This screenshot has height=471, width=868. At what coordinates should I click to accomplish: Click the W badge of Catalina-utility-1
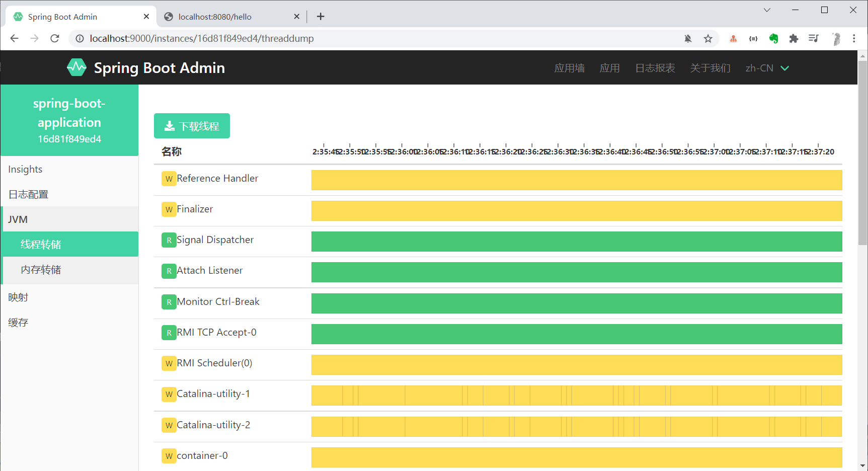pyautogui.click(x=169, y=394)
